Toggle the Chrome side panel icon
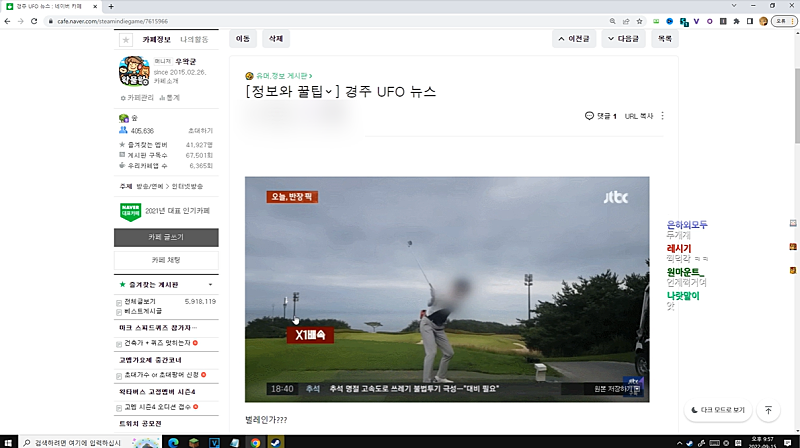The height and width of the screenshot is (448, 800). (x=749, y=21)
